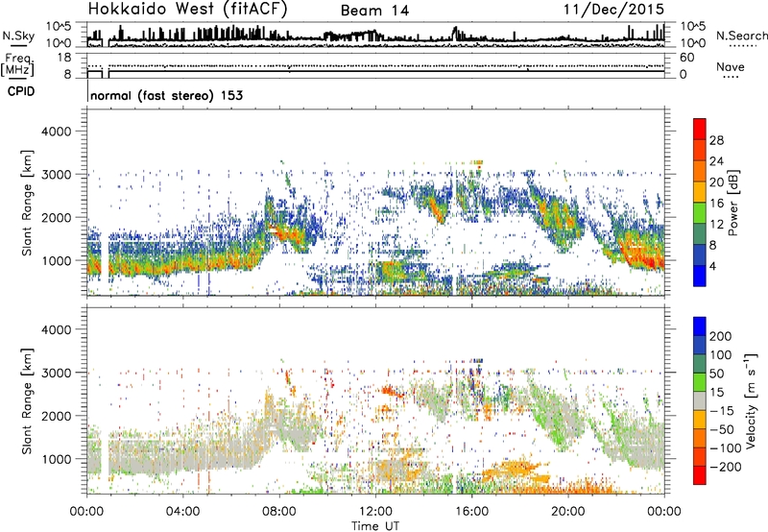Click the '08:00' time axis tick
768x532 pixels.
coord(279,511)
